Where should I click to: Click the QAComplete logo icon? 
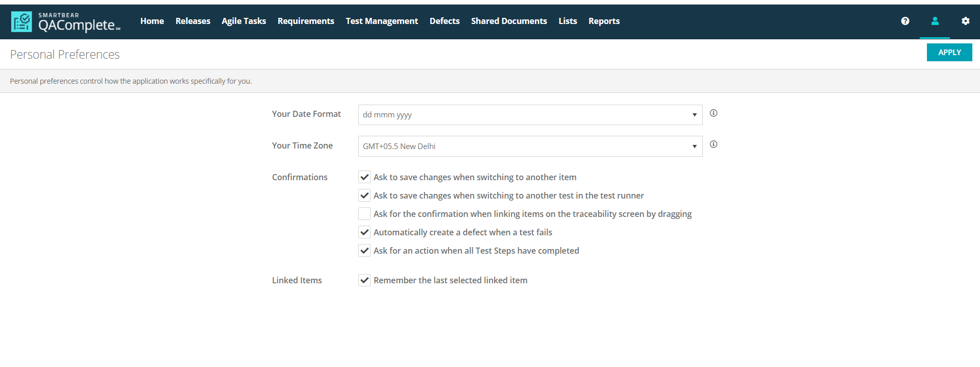click(21, 21)
